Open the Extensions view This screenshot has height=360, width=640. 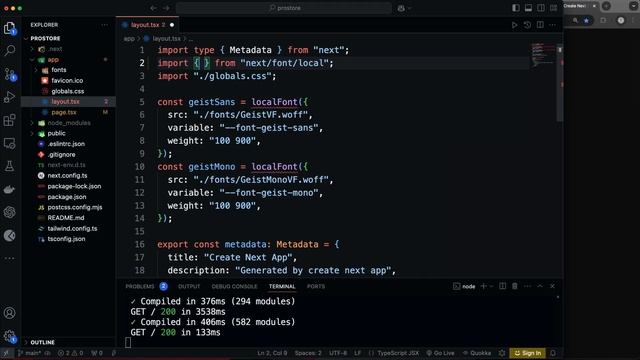(x=9, y=120)
